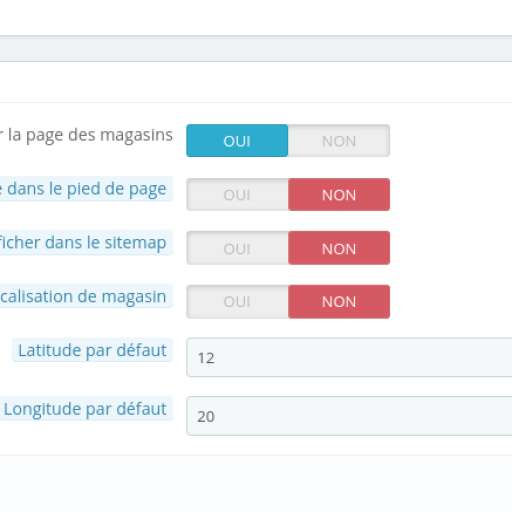
Task: Click the 'Latitude par défaut' label
Action: click(x=92, y=350)
